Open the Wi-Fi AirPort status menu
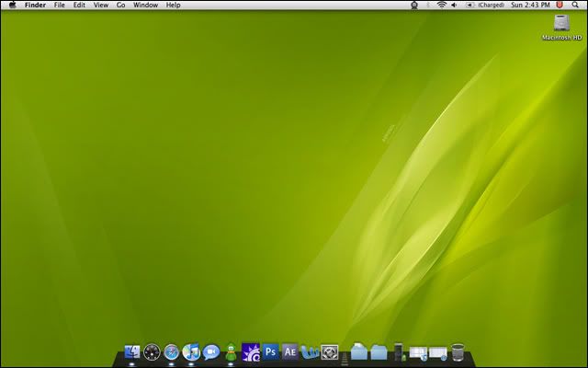 pyautogui.click(x=442, y=5)
